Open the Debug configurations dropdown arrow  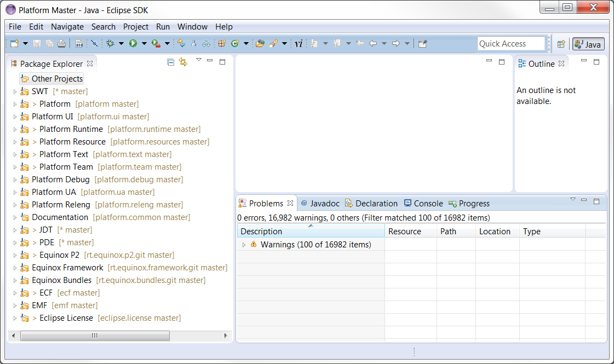(122, 43)
